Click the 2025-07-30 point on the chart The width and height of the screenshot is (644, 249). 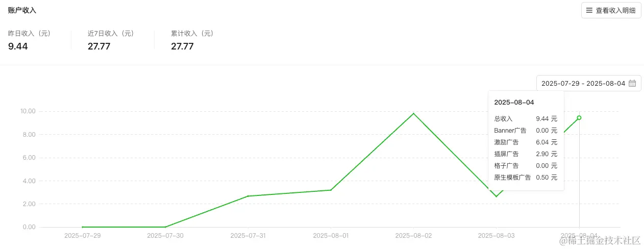165,227
